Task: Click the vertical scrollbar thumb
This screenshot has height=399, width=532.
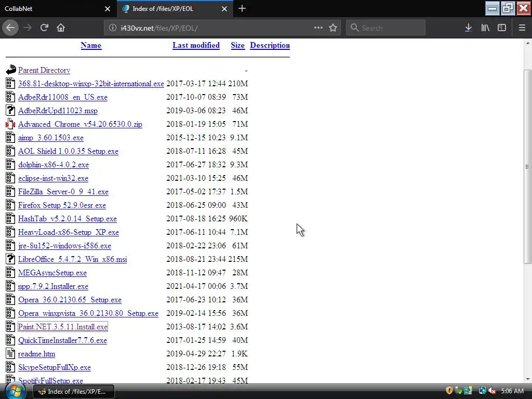Action: (x=527, y=166)
